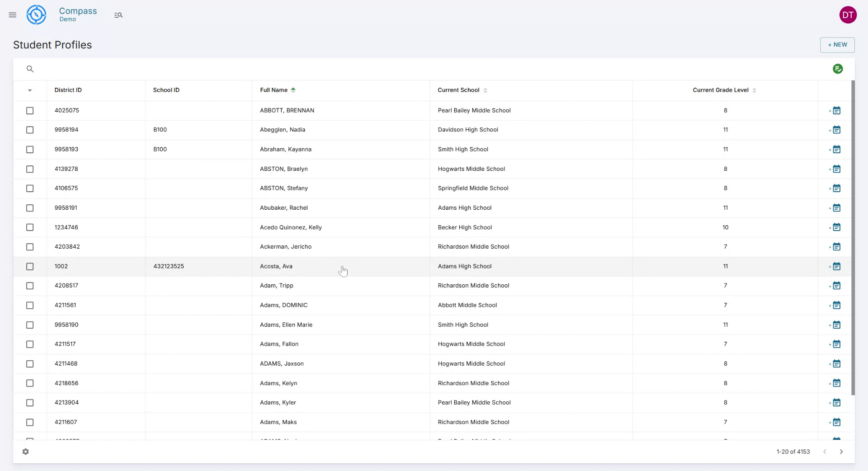Screen dimensions: 868x471
Task: Go to the next page of students
Action: click(x=841, y=452)
